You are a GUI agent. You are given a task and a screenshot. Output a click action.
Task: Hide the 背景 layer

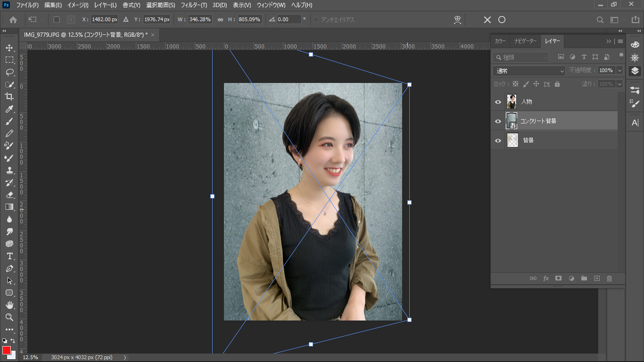[x=498, y=140]
